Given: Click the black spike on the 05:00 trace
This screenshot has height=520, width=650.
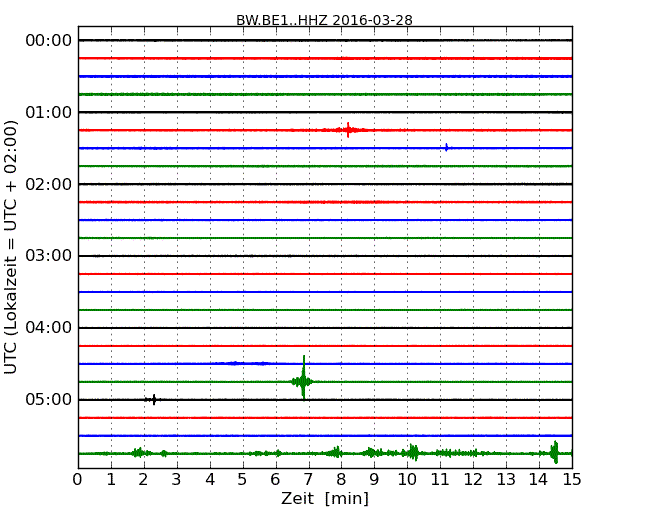Looking at the screenshot, I should (x=154, y=399).
